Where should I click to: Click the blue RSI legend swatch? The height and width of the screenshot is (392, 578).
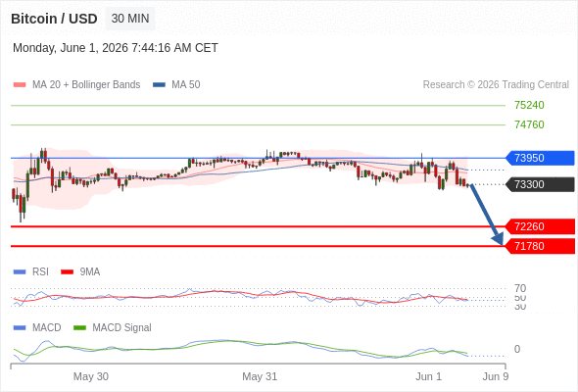(20, 272)
